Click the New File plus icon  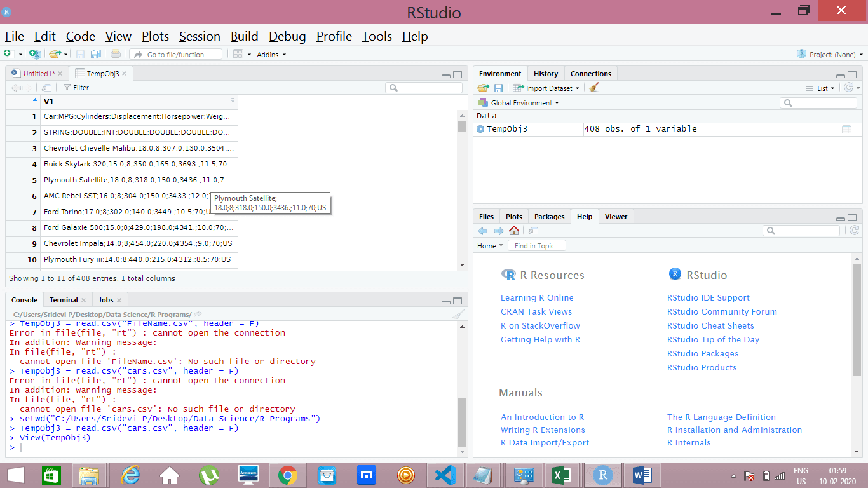7,54
